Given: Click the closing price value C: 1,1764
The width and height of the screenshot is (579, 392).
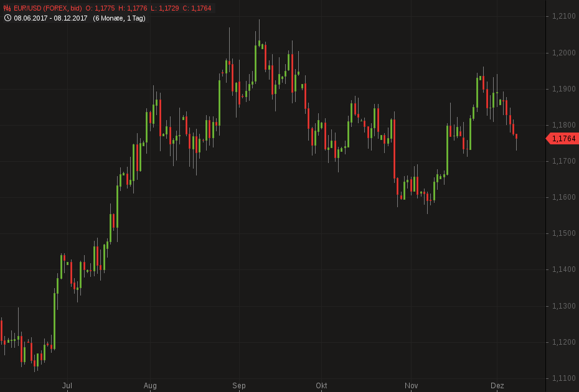Looking at the screenshot, I should 197,8.
